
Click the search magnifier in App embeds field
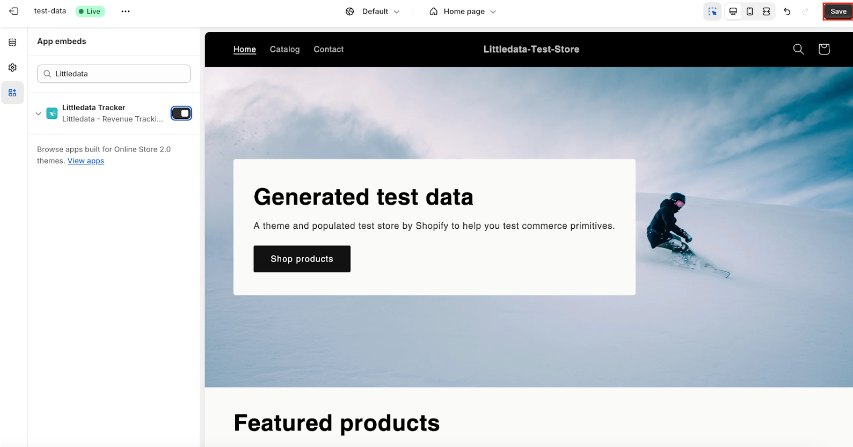(47, 74)
